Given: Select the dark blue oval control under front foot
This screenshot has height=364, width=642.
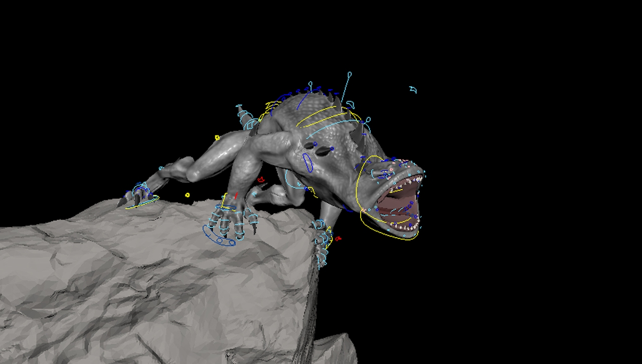Looking at the screenshot, I should tap(219, 237).
